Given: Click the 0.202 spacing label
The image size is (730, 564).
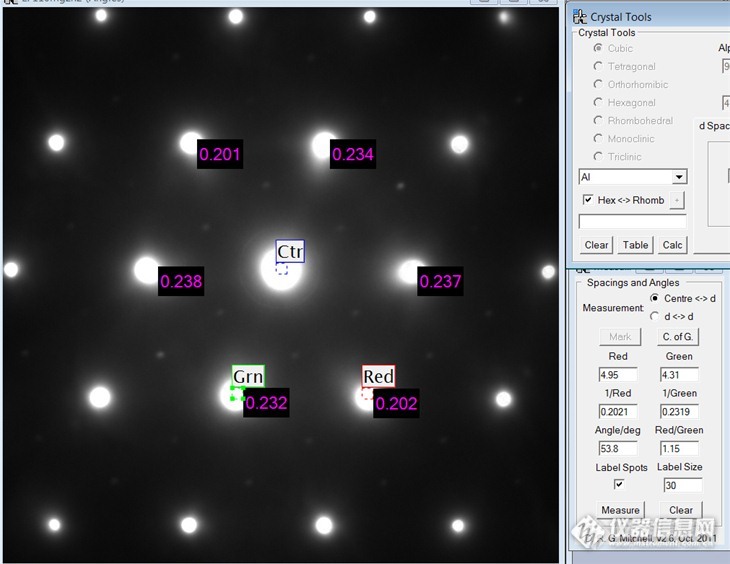Looking at the screenshot, I should tap(396, 403).
